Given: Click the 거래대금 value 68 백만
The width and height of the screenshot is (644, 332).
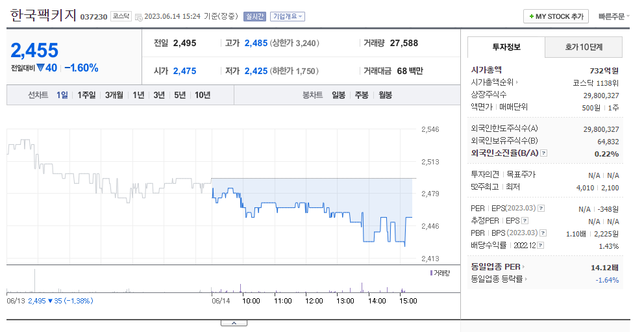Looking at the screenshot, I should pos(410,71).
